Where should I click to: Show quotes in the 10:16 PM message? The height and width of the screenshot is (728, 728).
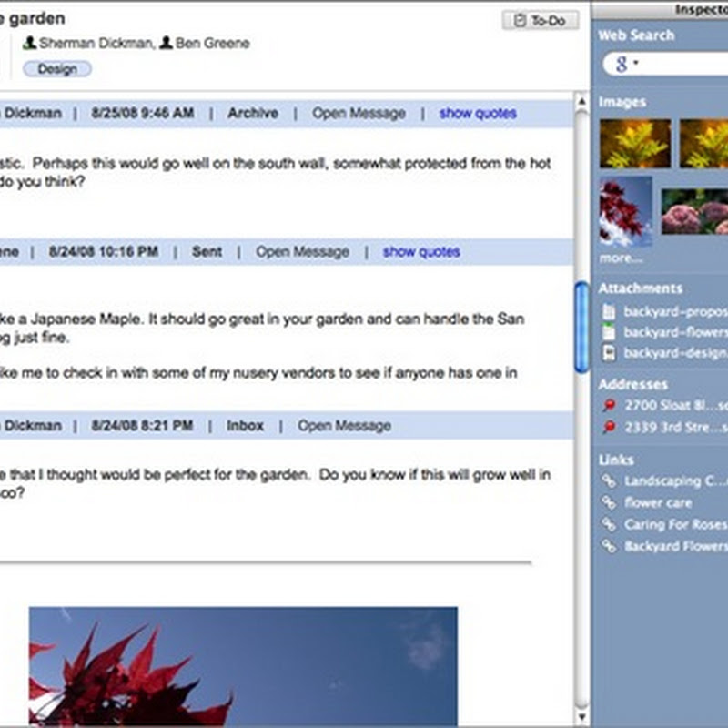pyautogui.click(x=421, y=251)
